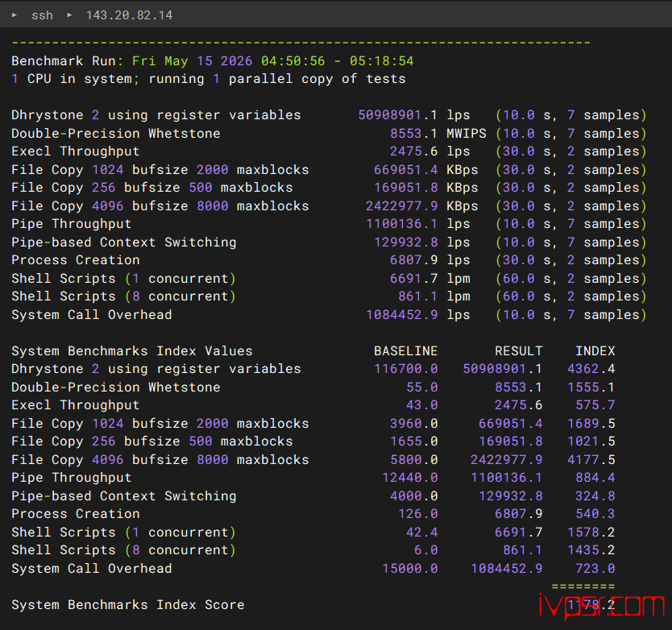Click Context Switching index 324.8
This screenshot has width=672, height=630.
point(595,495)
